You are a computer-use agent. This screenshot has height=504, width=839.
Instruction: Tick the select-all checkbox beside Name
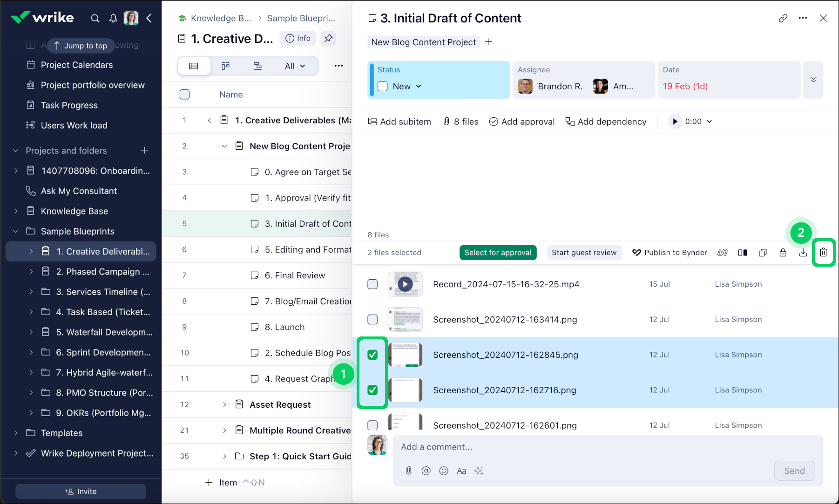pos(185,94)
